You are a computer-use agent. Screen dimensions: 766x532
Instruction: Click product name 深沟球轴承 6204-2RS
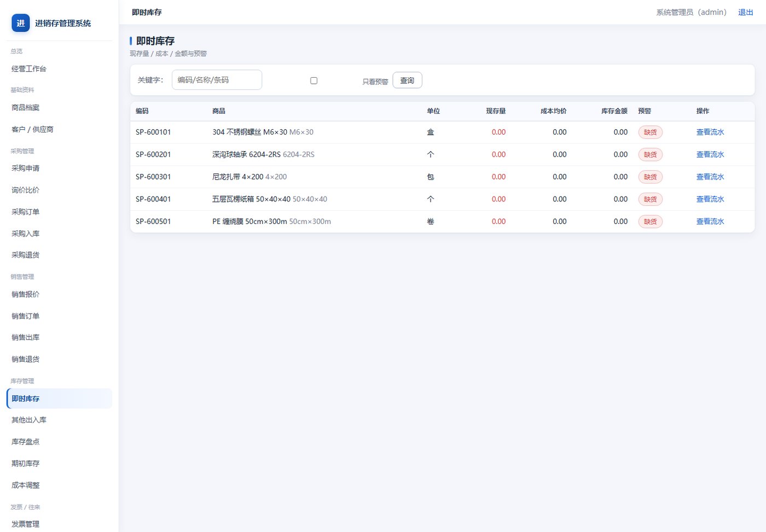[x=246, y=154]
